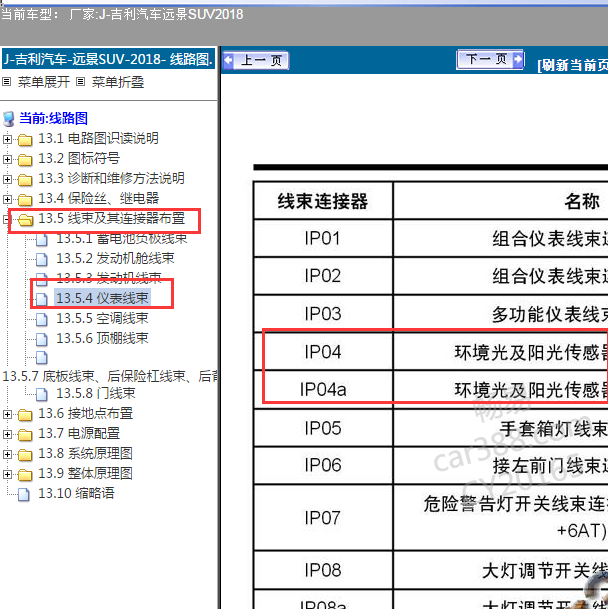Open 13.1 电路图识读说明 in the tree
Viewport: 608px width, 609px height.
pos(98,138)
